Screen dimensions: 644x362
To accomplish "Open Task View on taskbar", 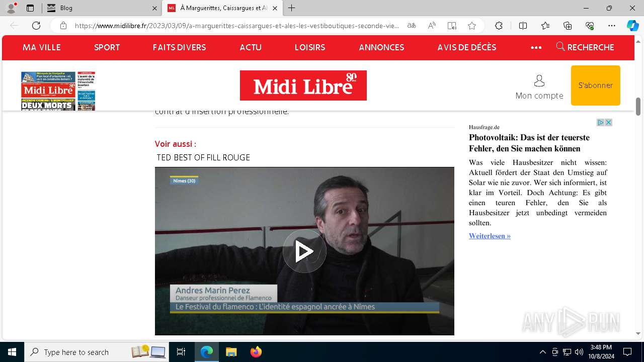I will tap(181, 352).
